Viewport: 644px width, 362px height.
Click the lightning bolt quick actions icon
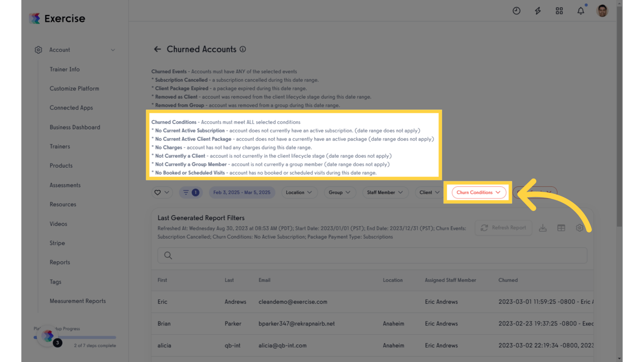coord(538,11)
